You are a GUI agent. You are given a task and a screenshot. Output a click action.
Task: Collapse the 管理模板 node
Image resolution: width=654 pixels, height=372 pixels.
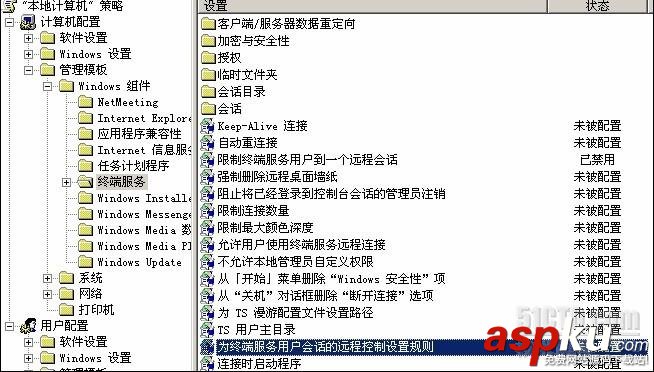28,70
